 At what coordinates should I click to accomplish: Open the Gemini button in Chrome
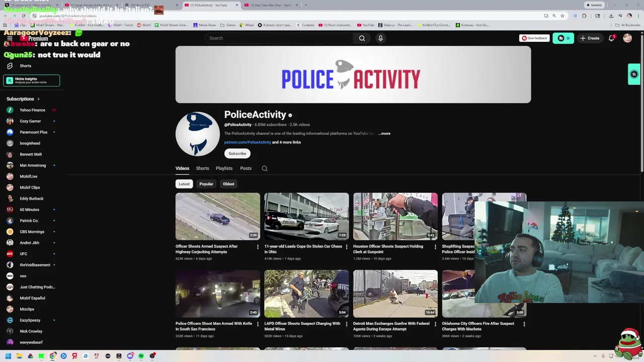click(594, 5)
